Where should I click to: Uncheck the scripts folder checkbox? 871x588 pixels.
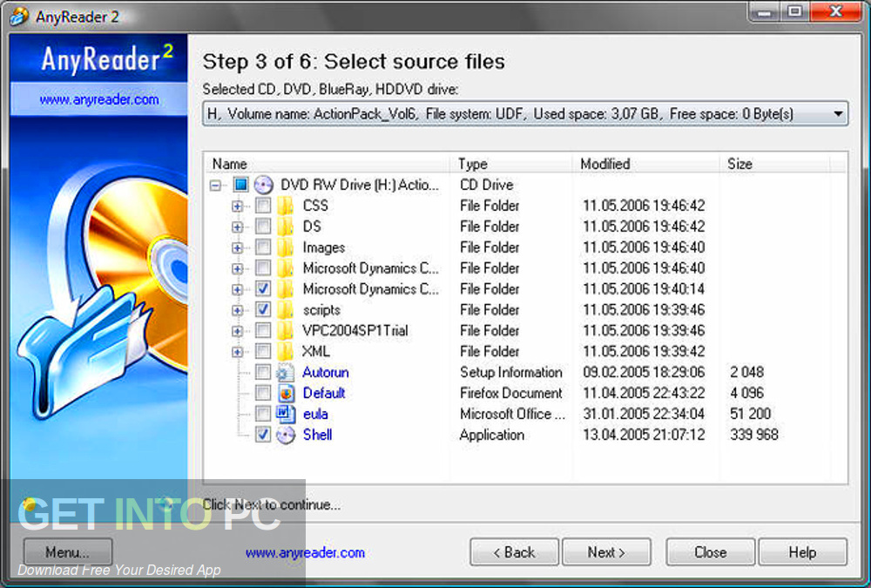click(x=263, y=310)
